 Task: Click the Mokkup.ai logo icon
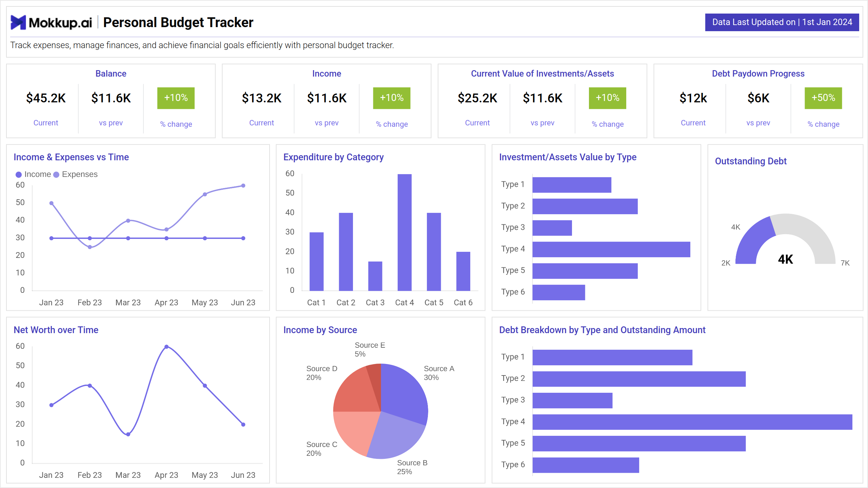pyautogui.click(x=18, y=22)
